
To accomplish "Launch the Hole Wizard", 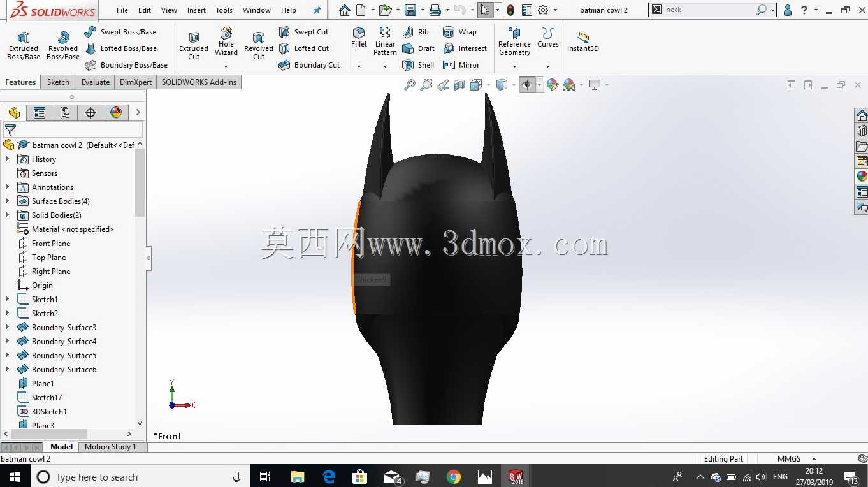I will [x=226, y=41].
